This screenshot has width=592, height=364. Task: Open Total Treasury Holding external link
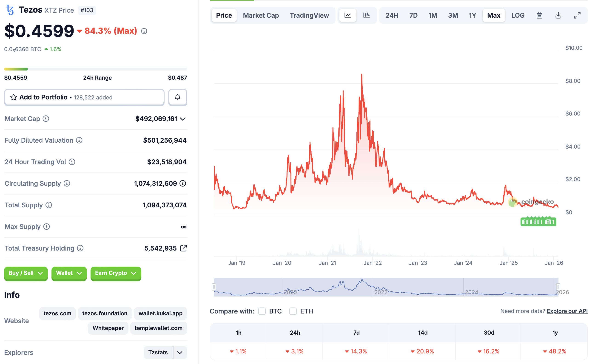pyautogui.click(x=184, y=248)
